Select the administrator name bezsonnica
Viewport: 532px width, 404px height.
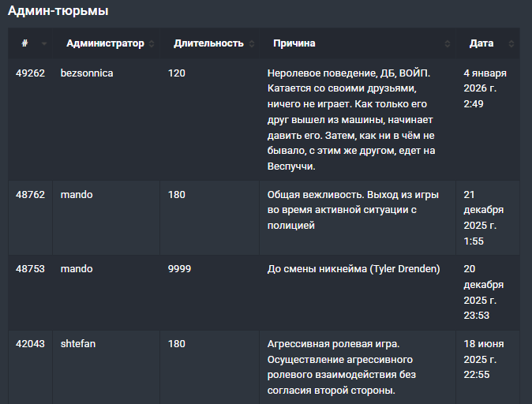pyautogui.click(x=87, y=73)
